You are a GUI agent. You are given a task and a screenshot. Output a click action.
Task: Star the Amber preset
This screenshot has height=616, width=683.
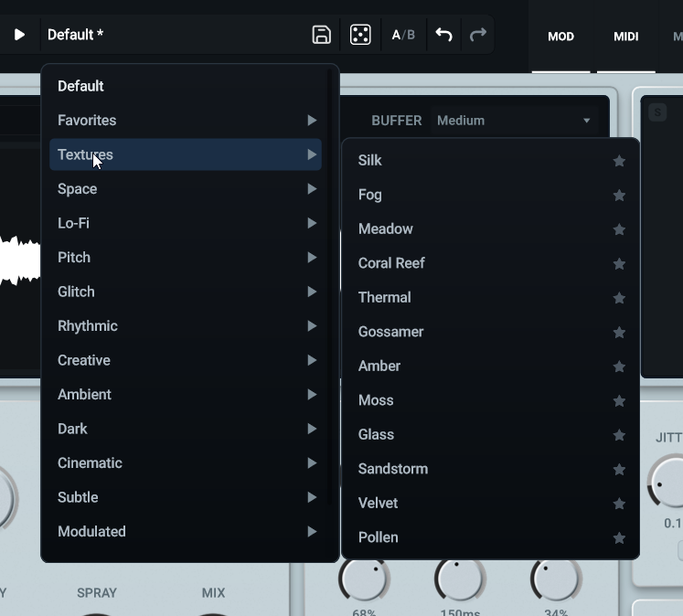619,366
